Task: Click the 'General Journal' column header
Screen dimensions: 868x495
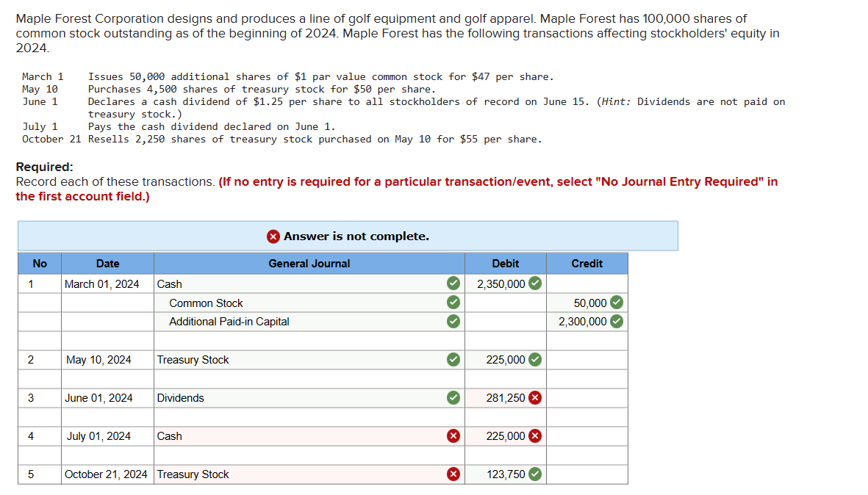Action: tap(309, 263)
